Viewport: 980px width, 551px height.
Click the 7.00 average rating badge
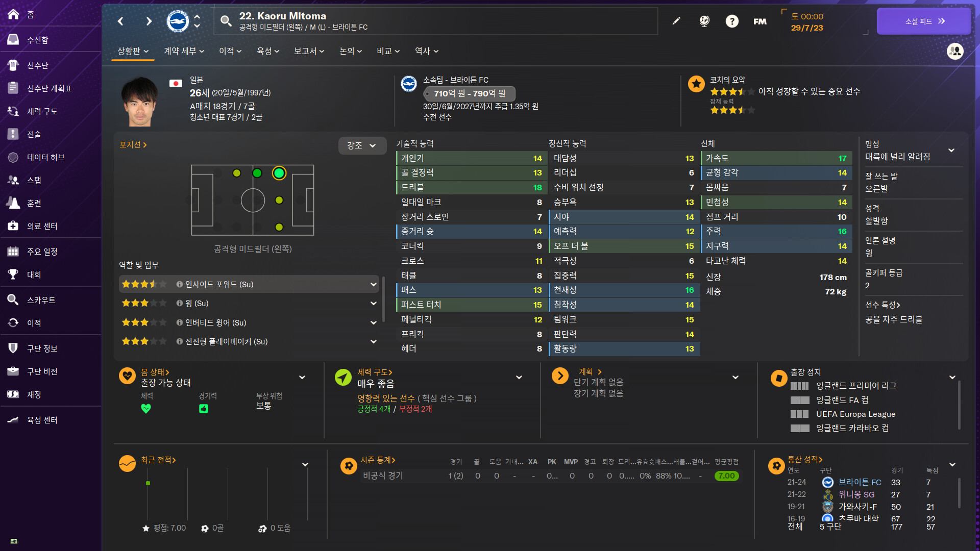click(x=726, y=475)
